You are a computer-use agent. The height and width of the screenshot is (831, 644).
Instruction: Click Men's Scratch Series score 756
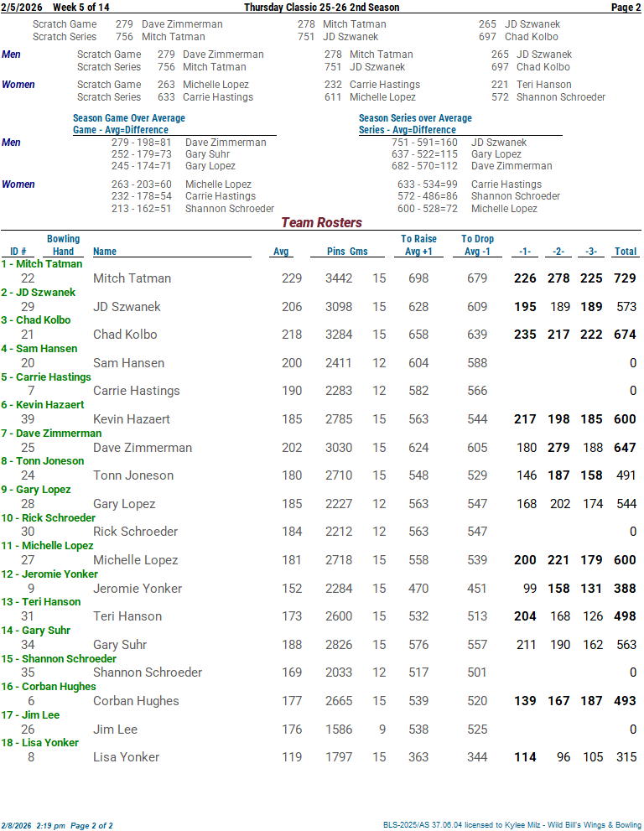[166, 67]
